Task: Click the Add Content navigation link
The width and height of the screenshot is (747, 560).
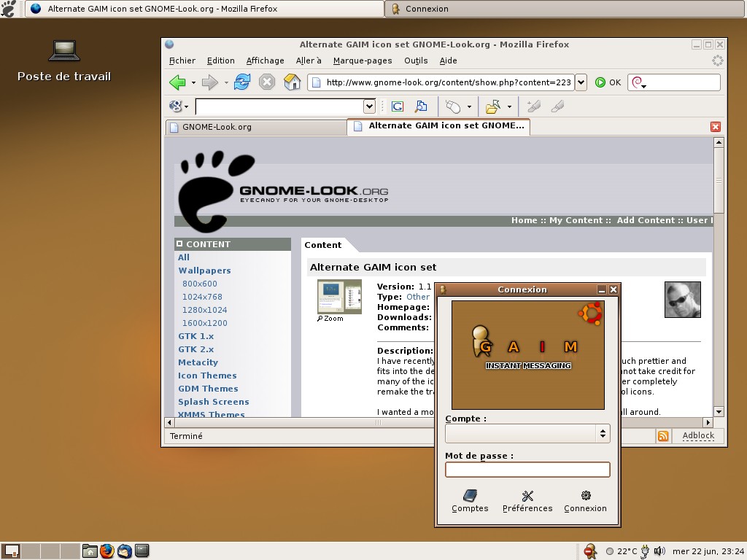Action: coord(646,220)
